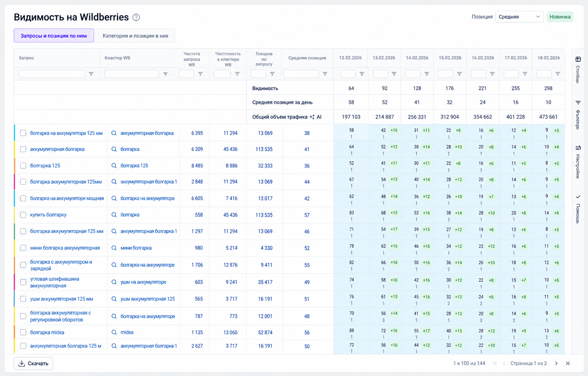Open the filter icon in the Товаров по запросу column

pos(272,74)
